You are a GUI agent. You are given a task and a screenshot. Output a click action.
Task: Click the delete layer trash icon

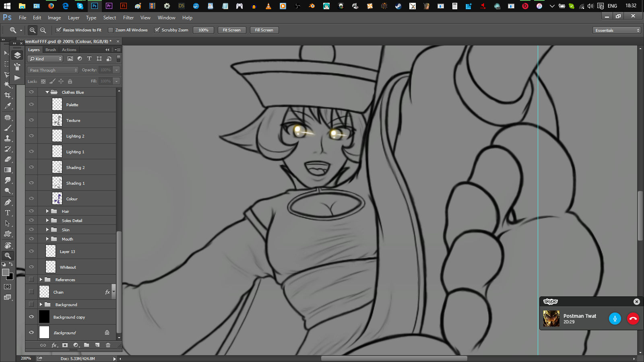pyautogui.click(x=108, y=345)
